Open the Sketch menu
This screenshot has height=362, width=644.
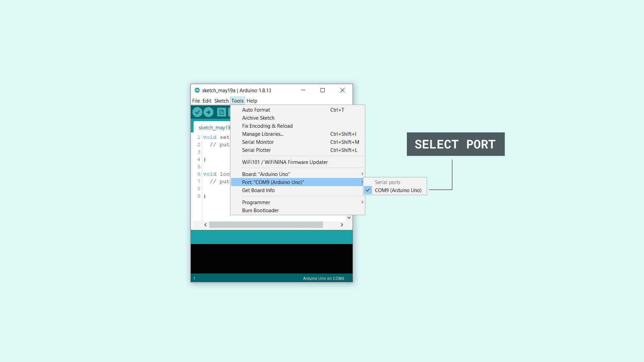pos(221,101)
